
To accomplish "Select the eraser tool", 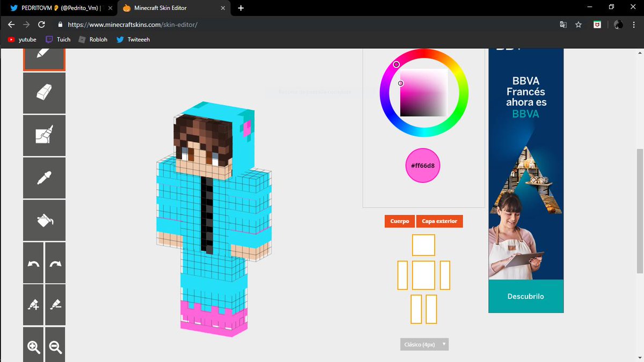I will click(x=44, y=93).
